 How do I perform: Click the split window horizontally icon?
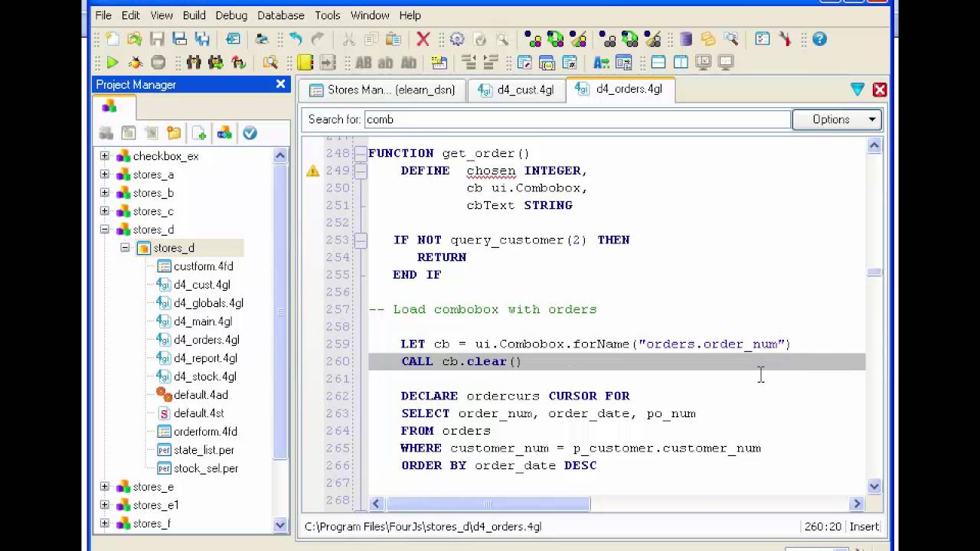(658, 63)
